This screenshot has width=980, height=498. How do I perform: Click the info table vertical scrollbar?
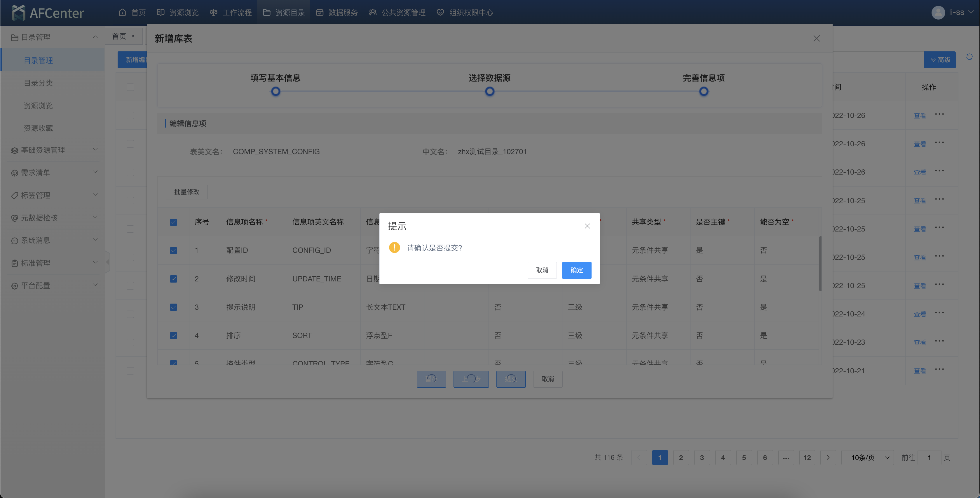(x=820, y=264)
